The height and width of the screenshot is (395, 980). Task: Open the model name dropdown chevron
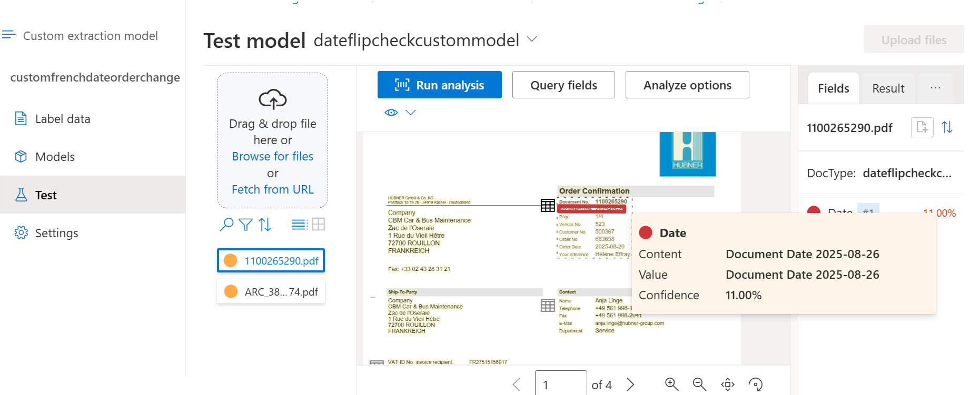click(532, 39)
